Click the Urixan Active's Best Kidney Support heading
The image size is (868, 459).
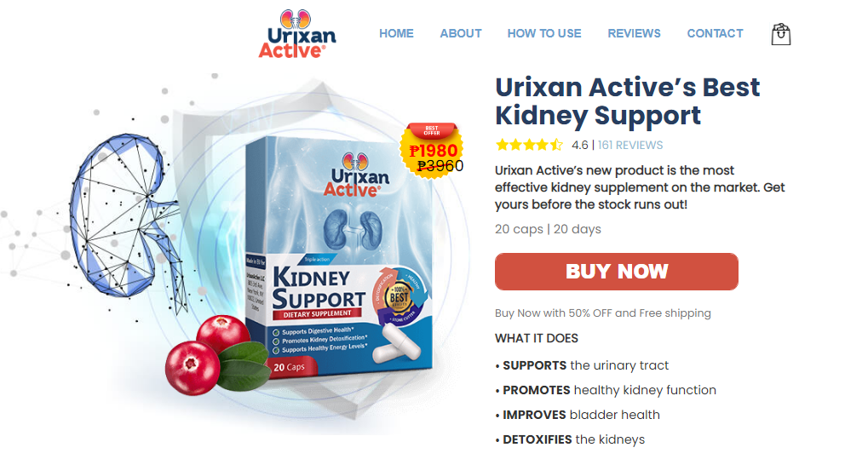pyautogui.click(x=627, y=101)
